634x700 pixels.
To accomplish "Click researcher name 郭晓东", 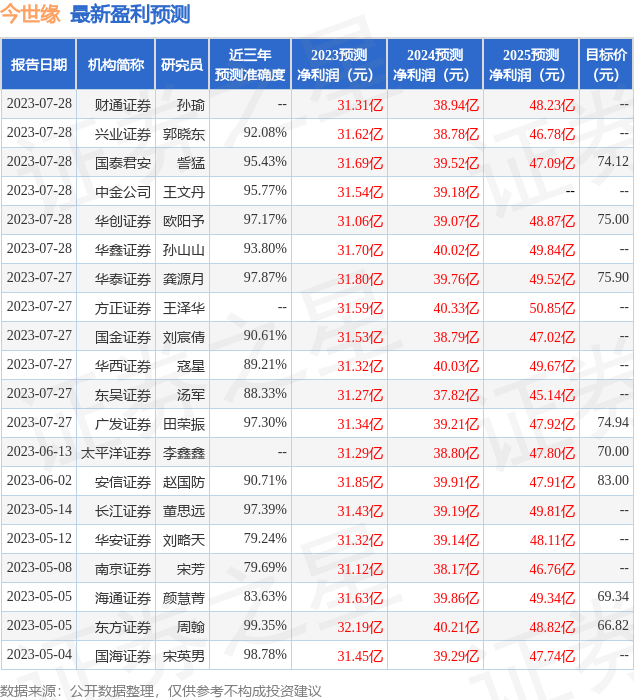I will coord(184,134).
